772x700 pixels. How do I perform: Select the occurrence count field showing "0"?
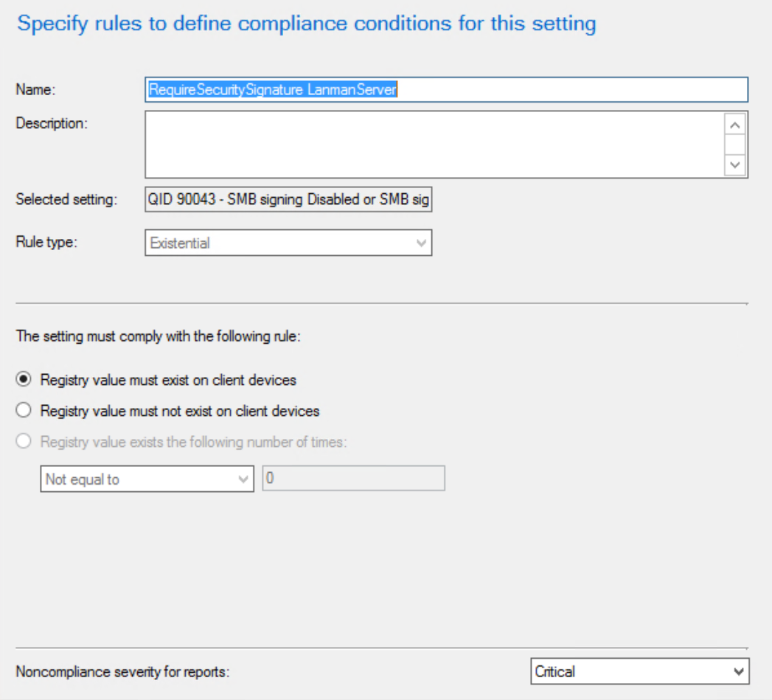354,479
